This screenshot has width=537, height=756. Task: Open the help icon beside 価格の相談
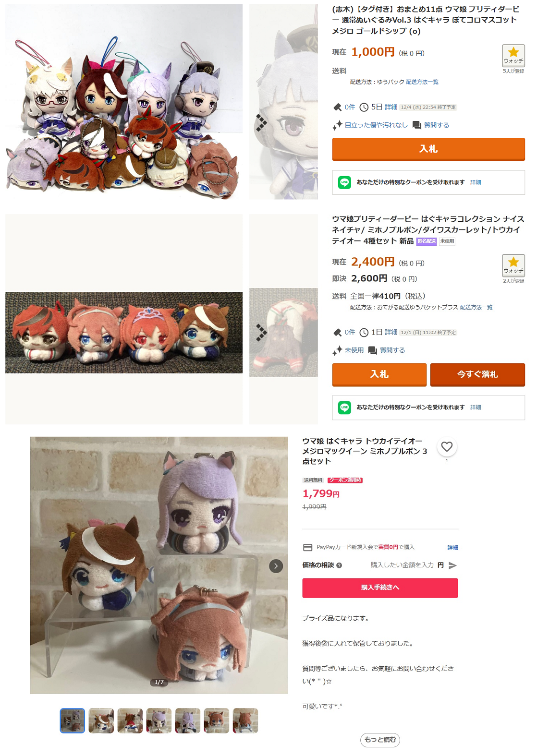tap(339, 565)
